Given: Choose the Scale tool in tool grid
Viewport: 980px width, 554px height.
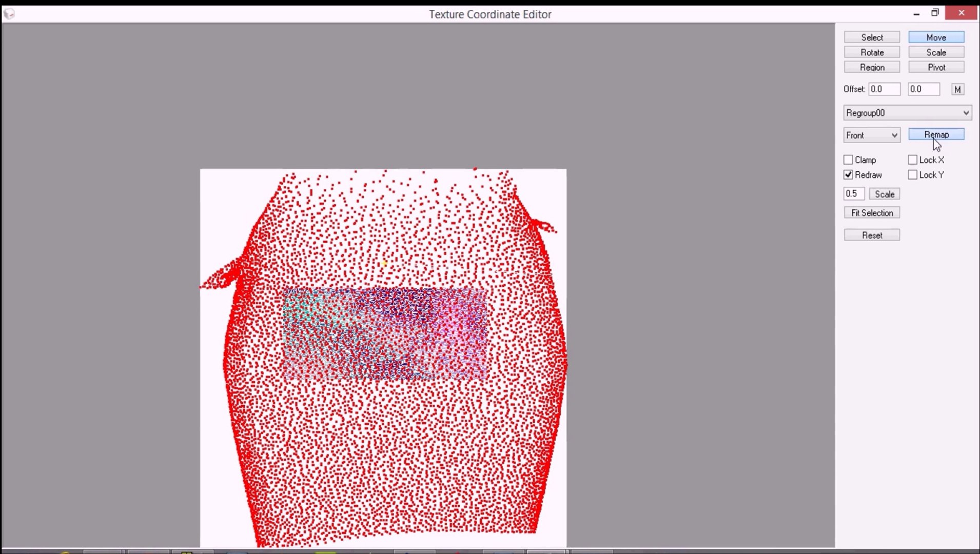Looking at the screenshot, I should [x=936, y=52].
